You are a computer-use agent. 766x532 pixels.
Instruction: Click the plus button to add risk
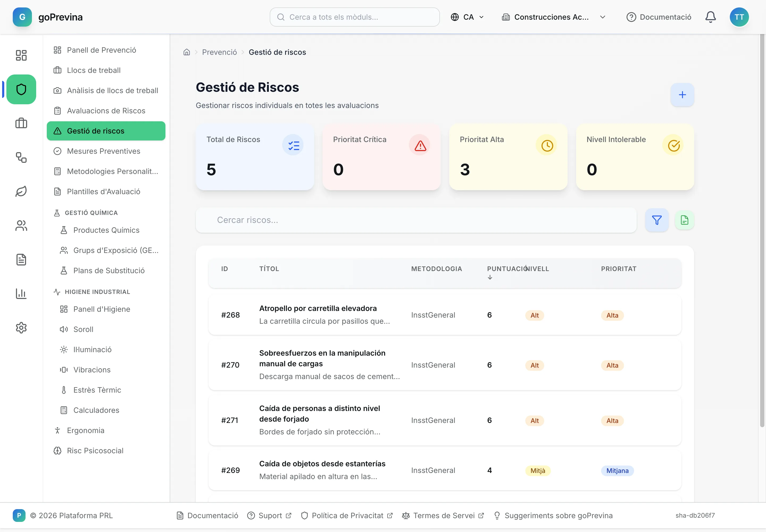pos(682,95)
